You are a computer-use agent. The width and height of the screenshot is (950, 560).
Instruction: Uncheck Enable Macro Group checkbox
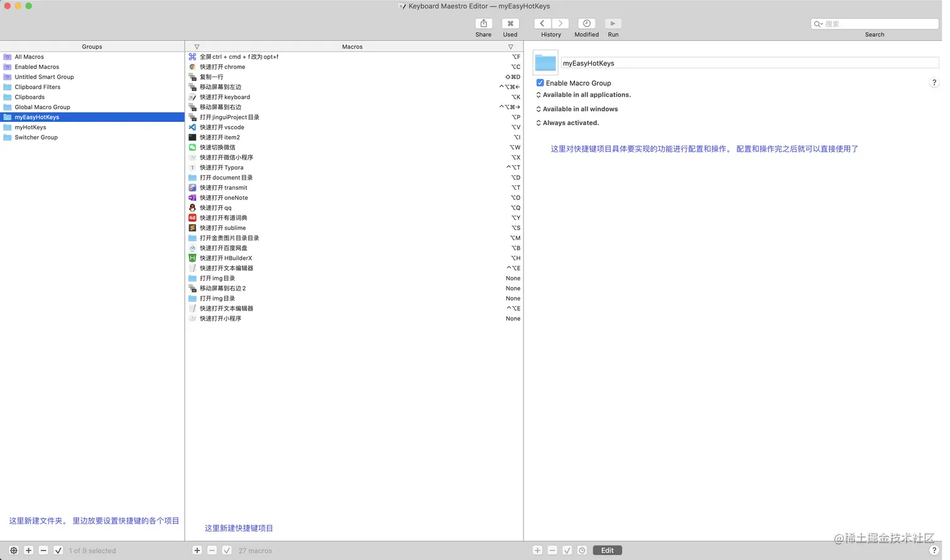point(540,83)
